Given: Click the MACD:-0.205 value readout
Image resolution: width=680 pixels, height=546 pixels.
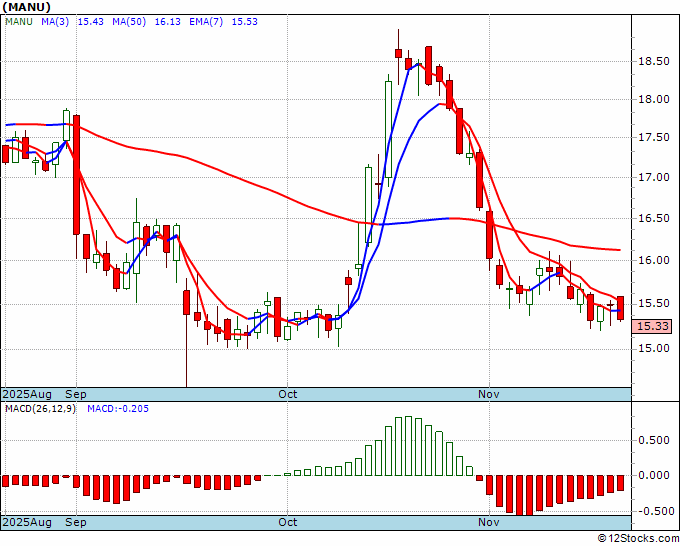Looking at the screenshot, I should (x=118, y=409).
